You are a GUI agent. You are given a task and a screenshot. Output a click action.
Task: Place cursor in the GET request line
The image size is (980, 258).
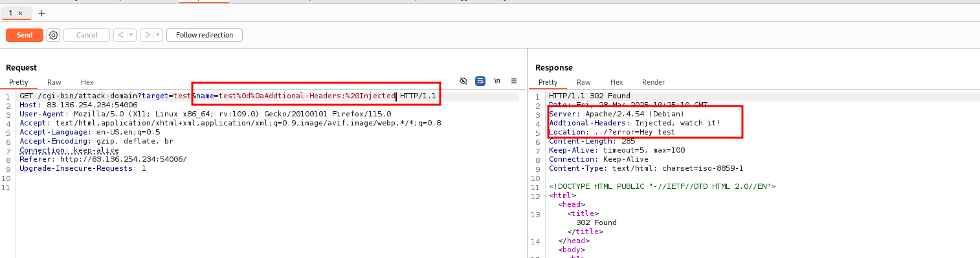pyautogui.click(x=228, y=96)
